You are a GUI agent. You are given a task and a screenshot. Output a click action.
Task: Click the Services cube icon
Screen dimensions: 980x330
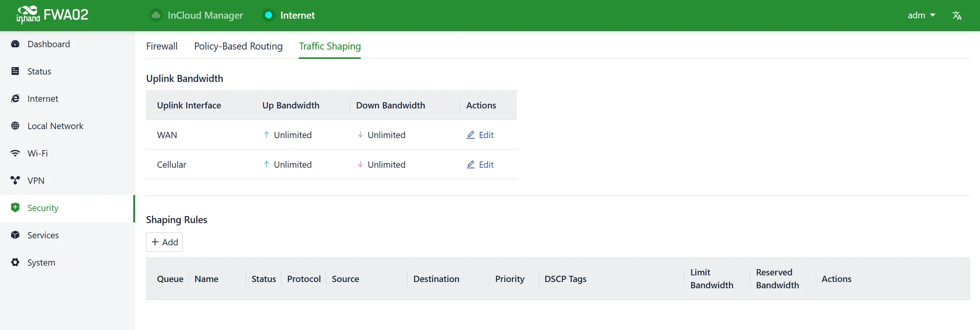15,235
